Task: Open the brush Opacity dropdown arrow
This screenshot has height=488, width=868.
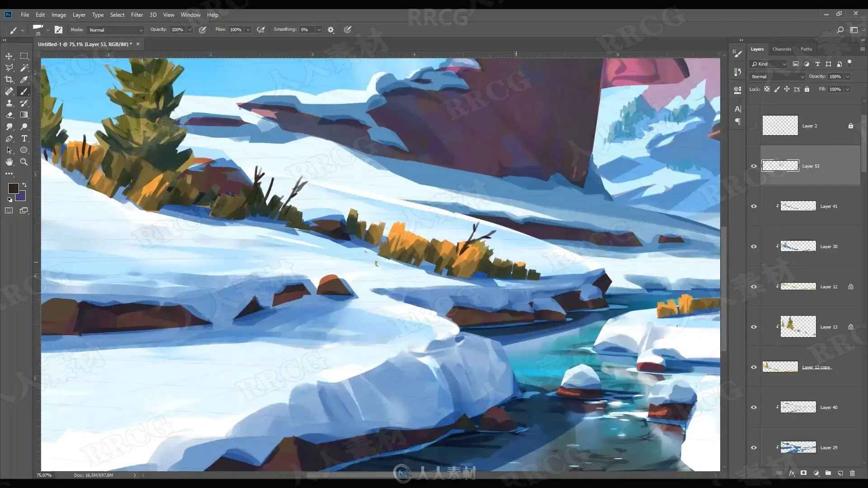Action: [190, 30]
